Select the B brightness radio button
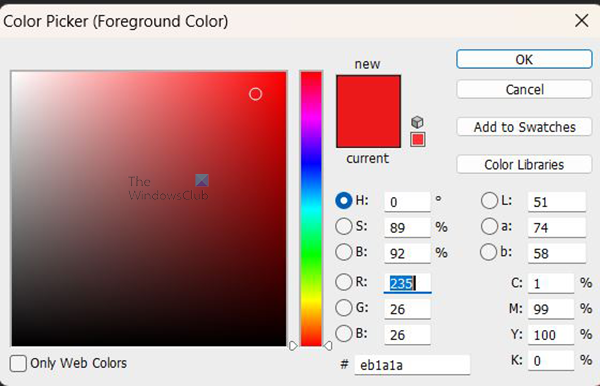This screenshot has height=386, width=600. tap(343, 252)
